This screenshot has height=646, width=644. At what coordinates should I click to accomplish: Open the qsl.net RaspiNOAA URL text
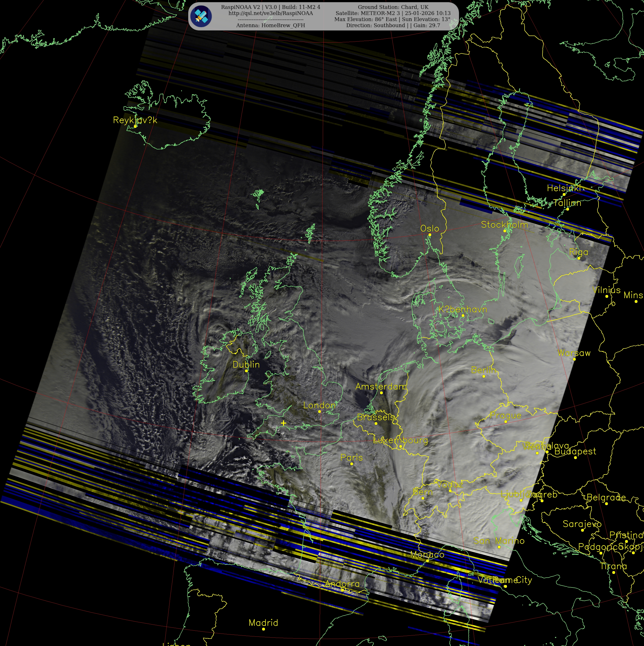pyautogui.click(x=270, y=13)
